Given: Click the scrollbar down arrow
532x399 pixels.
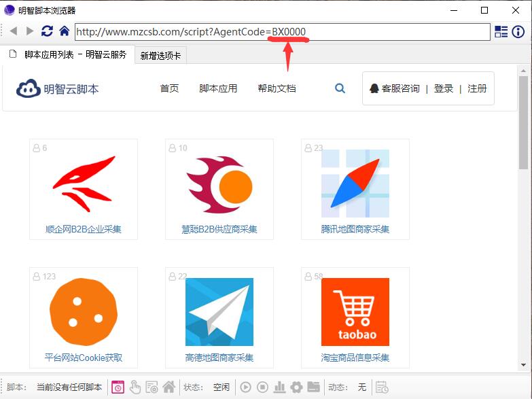Looking at the screenshot, I should (x=523, y=365).
